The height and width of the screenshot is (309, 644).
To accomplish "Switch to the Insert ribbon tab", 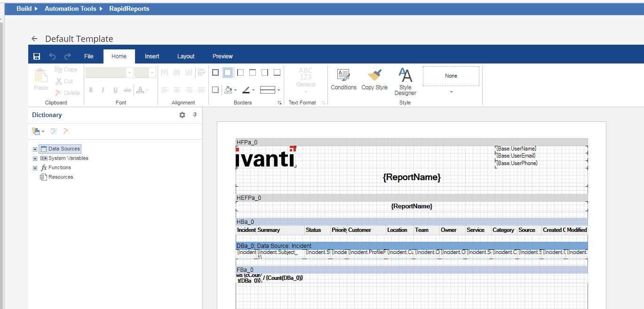I will click(x=152, y=56).
